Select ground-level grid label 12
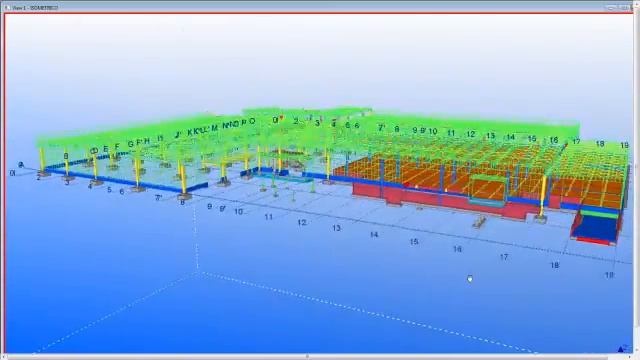640x360 pixels. [302, 222]
